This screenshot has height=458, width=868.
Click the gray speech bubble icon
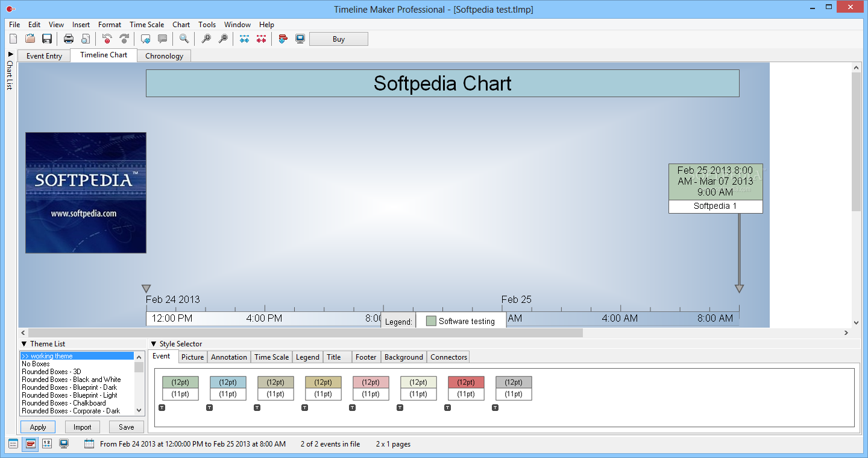(162, 39)
